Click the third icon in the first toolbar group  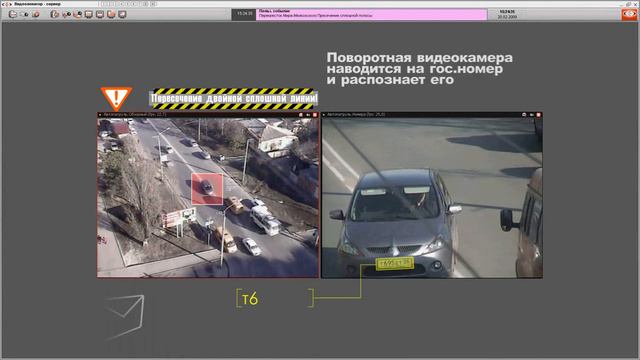(36, 14)
